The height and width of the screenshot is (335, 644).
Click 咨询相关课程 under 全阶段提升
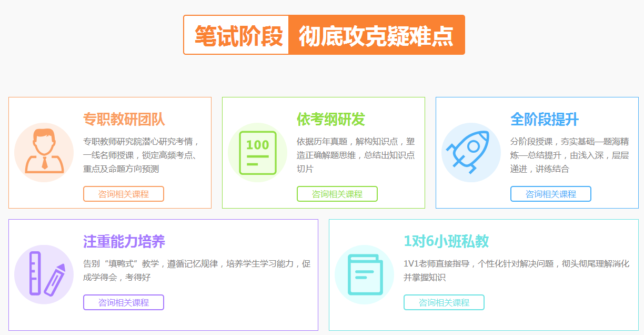551,194
